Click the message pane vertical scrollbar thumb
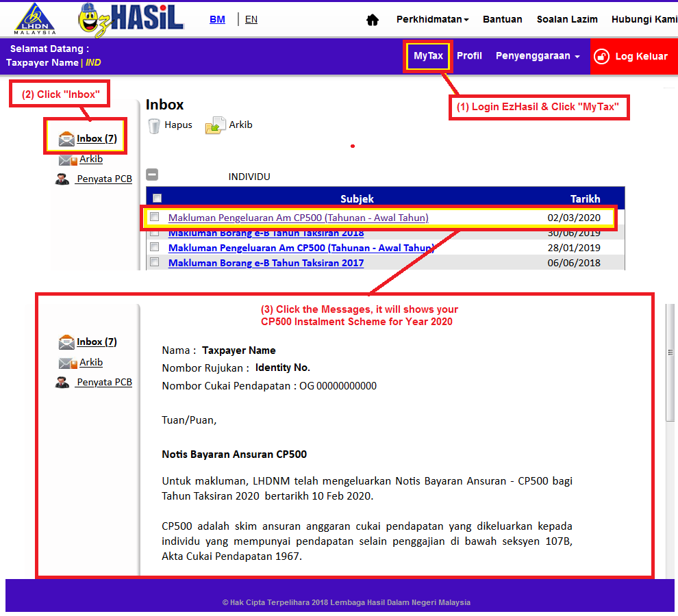678x616 pixels. tap(670, 362)
